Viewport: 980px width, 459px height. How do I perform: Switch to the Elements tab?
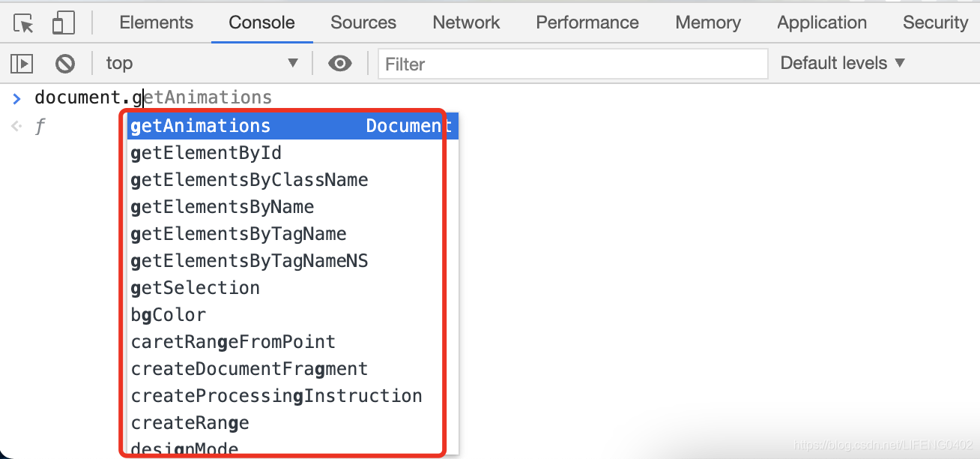(157, 22)
